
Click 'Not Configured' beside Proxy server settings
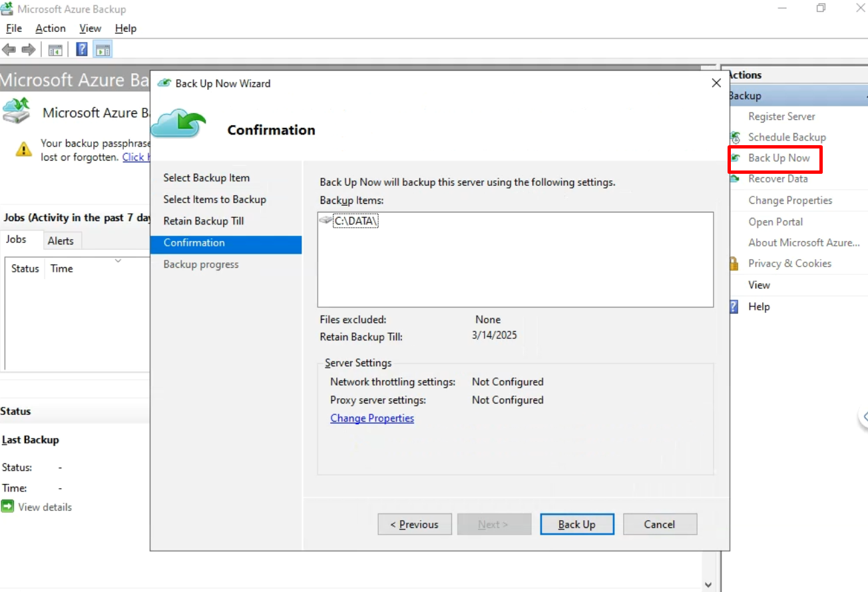(x=508, y=400)
